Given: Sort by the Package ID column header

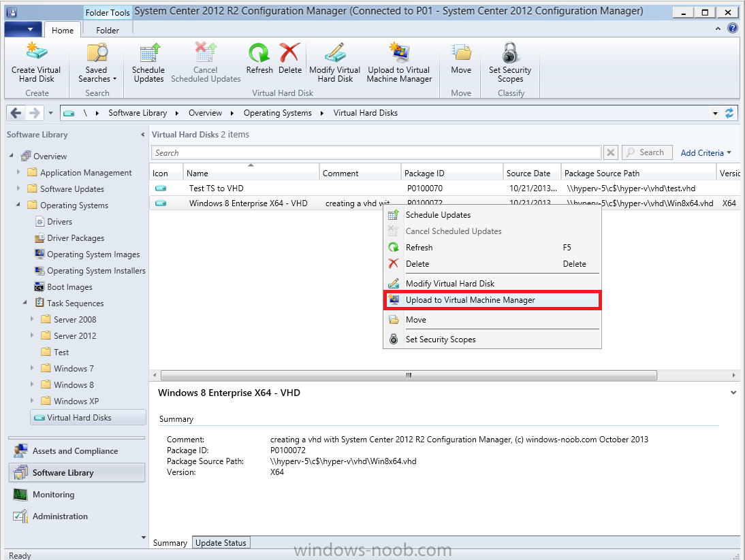Looking at the screenshot, I should (452, 172).
